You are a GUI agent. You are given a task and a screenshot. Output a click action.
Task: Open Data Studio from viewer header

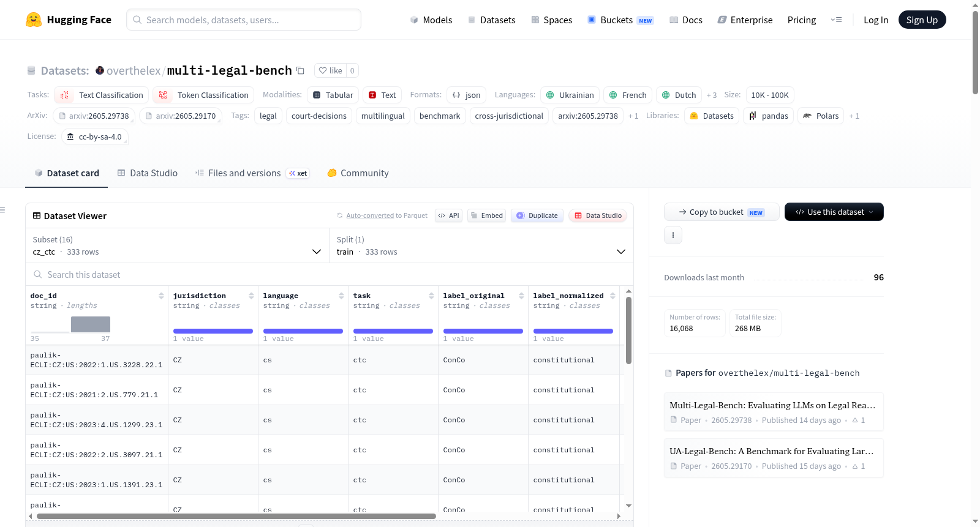[598, 215]
